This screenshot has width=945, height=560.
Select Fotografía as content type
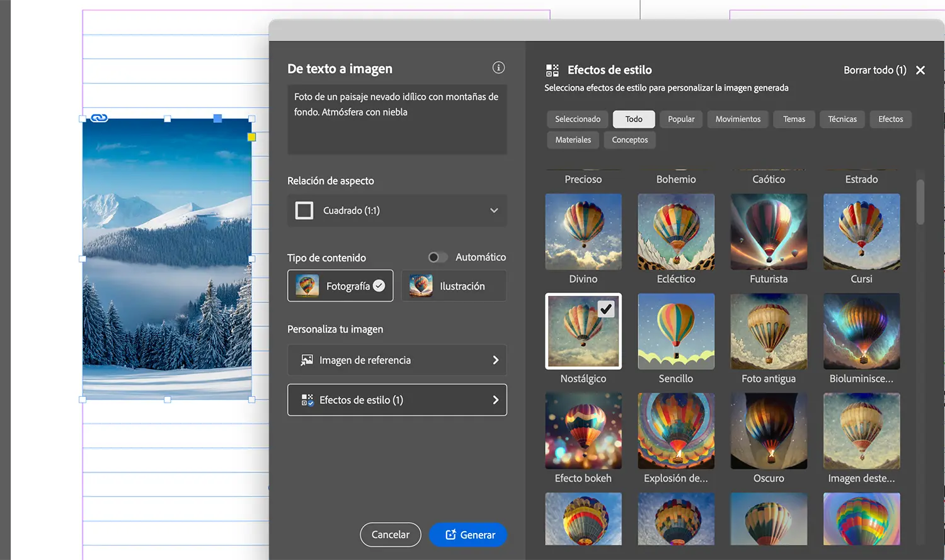point(340,286)
